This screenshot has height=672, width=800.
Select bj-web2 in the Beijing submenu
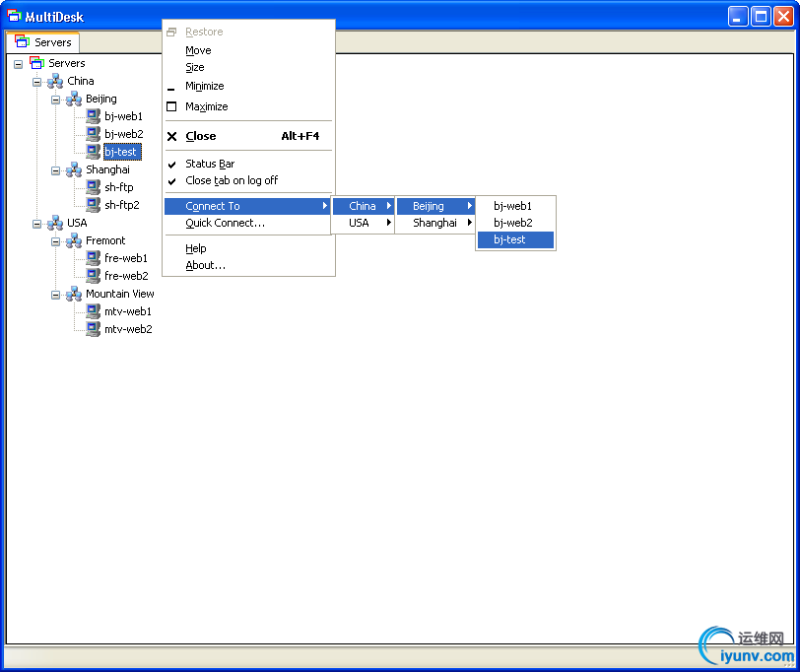516,223
